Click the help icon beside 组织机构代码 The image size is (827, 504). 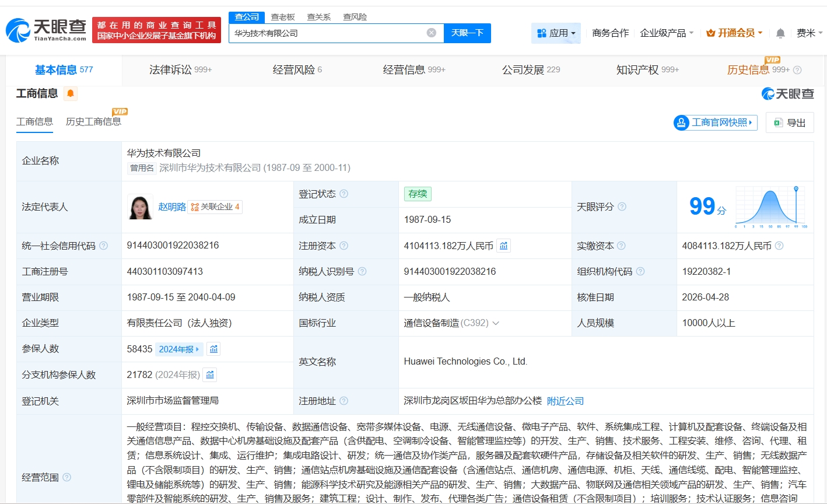640,271
